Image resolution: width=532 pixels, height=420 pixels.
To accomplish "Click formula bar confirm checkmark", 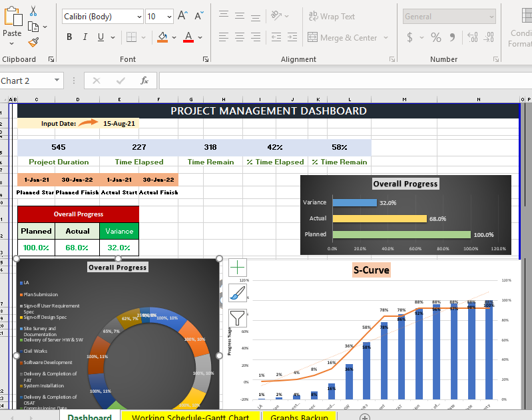I will pos(121,81).
